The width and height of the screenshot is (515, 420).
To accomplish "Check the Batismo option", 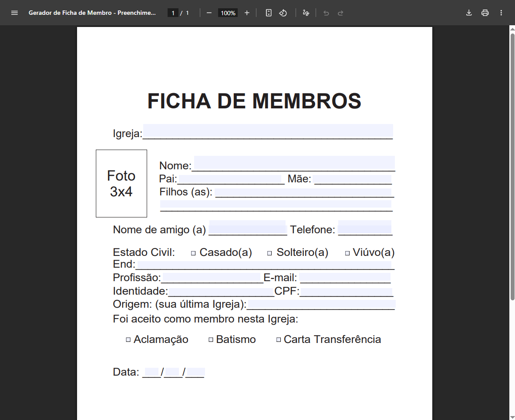I will [x=210, y=339].
